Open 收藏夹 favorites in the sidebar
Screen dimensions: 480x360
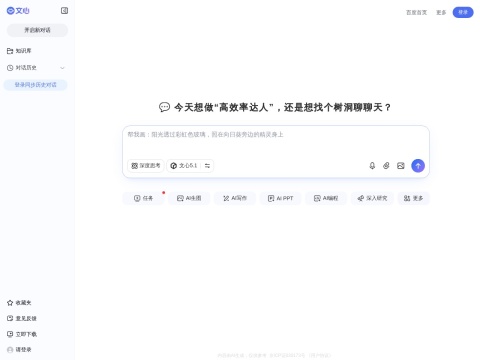[19, 303]
